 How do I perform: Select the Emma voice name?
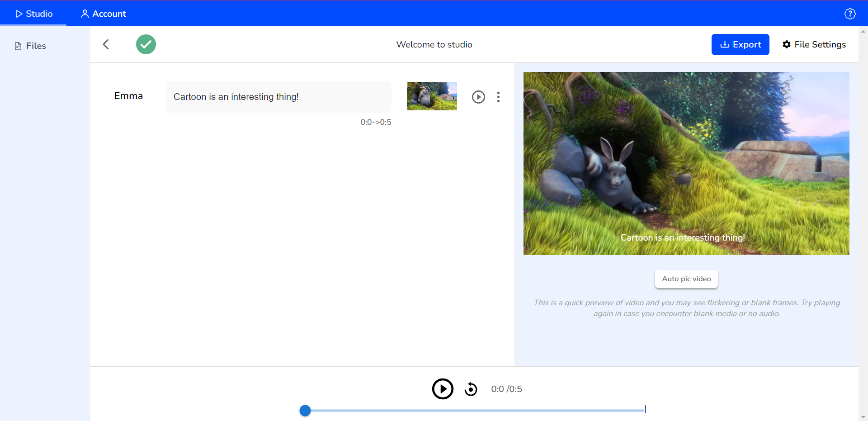(x=128, y=96)
